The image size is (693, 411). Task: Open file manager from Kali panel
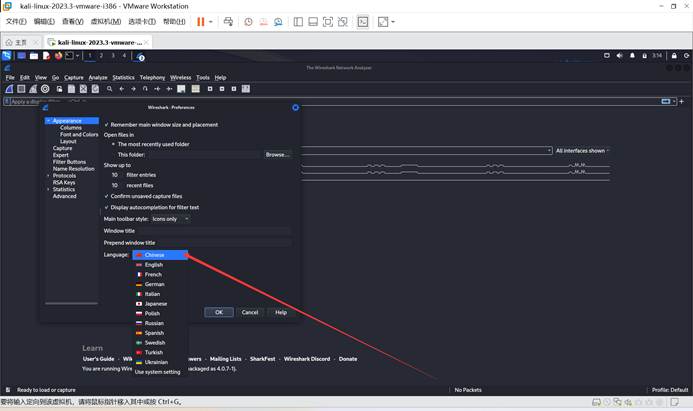pyautogui.click(x=34, y=56)
